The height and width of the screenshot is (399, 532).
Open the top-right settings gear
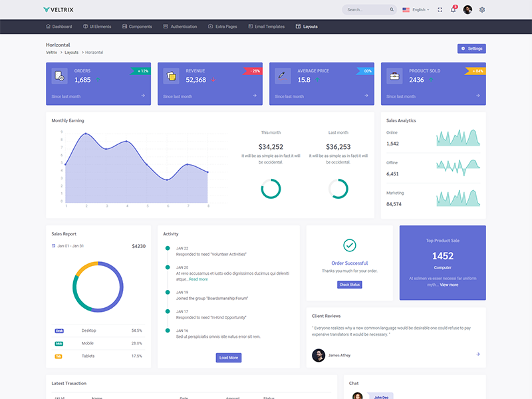482,10
